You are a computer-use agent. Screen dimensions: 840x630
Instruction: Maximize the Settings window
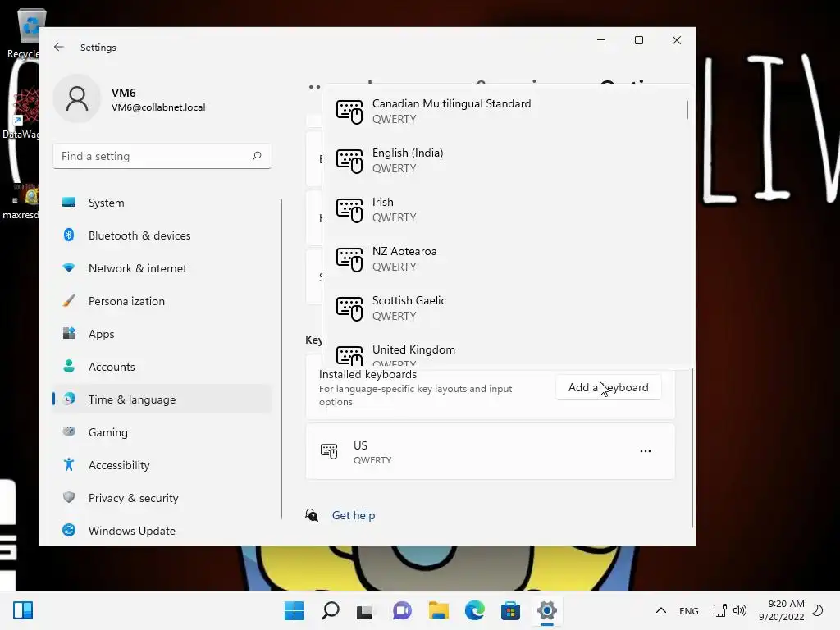click(638, 40)
